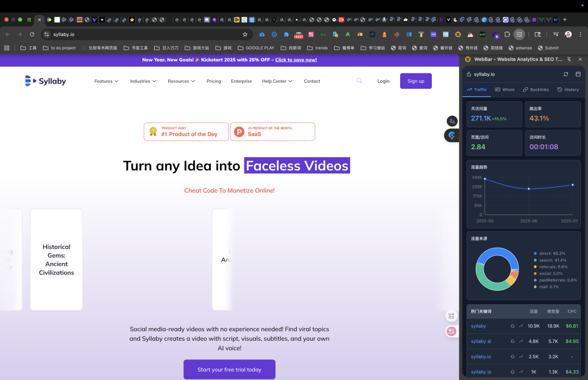View site information icon in address bar
The height and width of the screenshot is (380, 588).
point(46,34)
